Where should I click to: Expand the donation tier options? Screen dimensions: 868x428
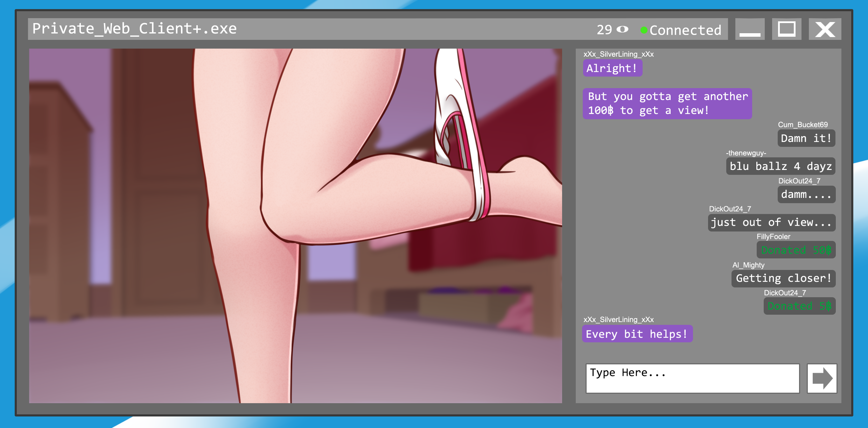click(798, 250)
